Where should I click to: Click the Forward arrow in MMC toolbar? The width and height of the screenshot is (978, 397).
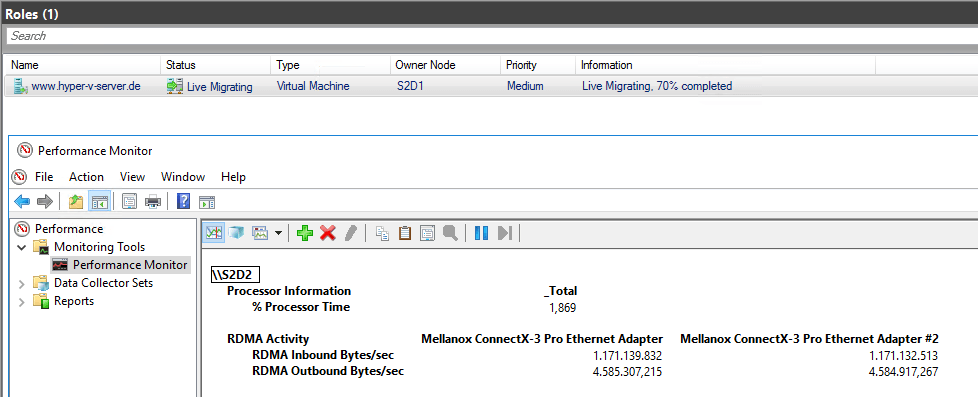[x=44, y=202]
